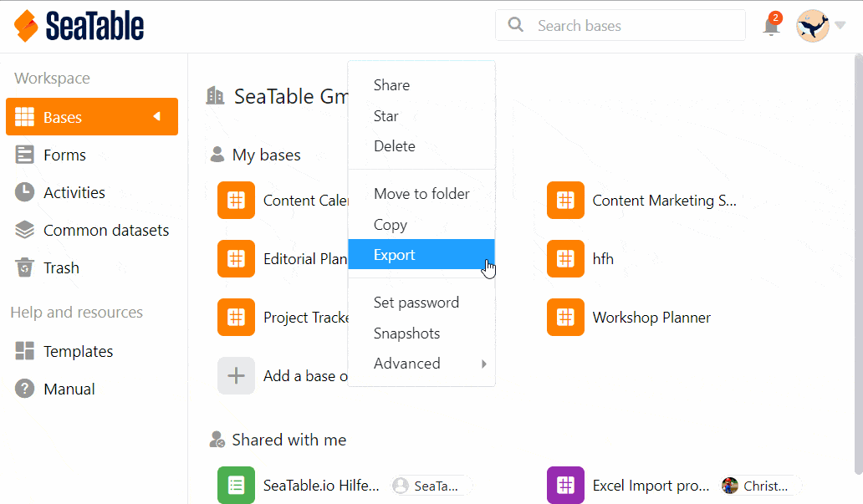The image size is (863, 504).
Task: Go to Common datasets
Action: (105, 231)
